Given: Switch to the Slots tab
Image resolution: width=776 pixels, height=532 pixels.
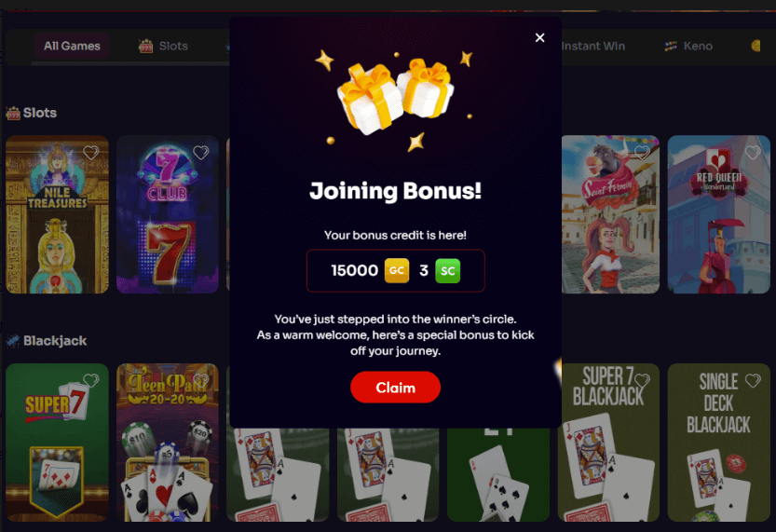Looking at the screenshot, I should point(163,46).
